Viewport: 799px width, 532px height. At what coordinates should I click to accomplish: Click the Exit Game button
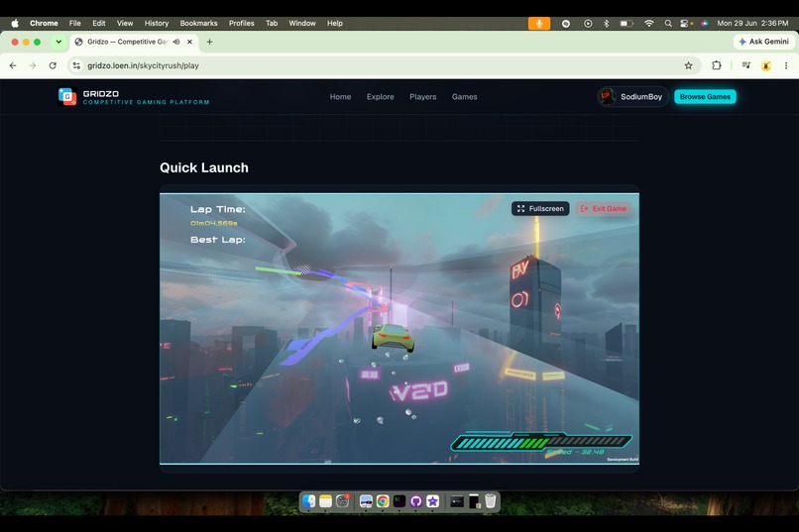(x=604, y=209)
